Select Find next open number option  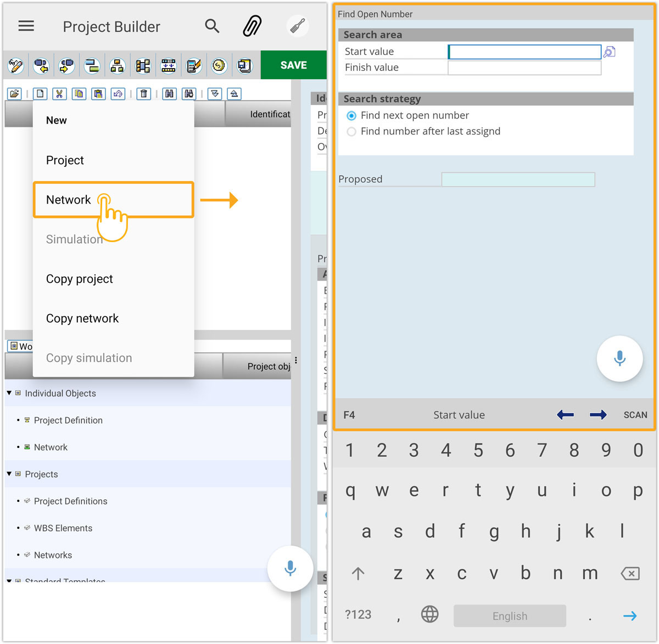tap(351, 116)
